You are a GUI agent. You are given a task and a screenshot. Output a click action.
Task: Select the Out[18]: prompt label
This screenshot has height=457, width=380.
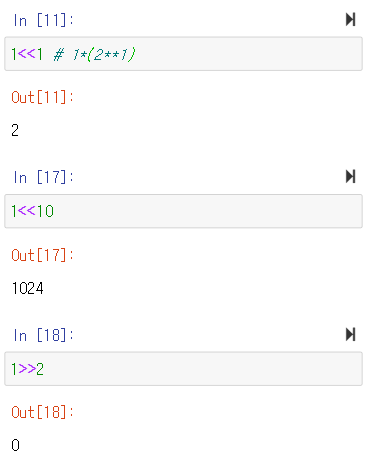[x=42, y=413]
